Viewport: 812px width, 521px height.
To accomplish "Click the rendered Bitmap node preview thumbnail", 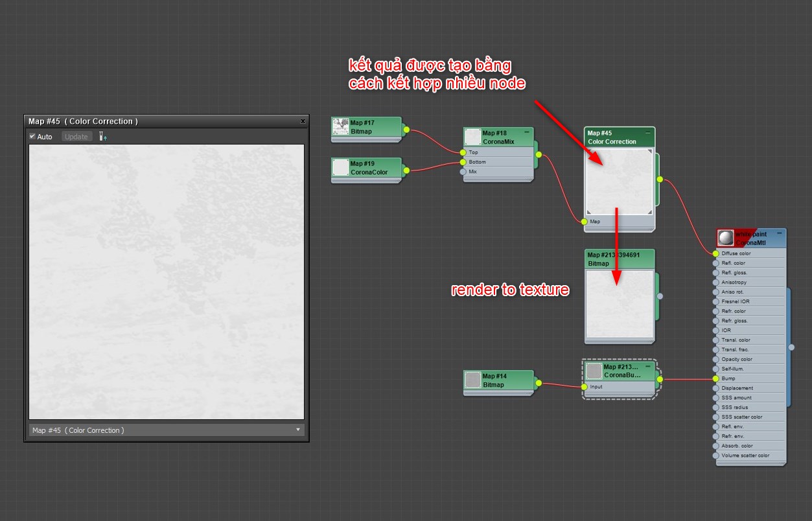I will 620,304.
